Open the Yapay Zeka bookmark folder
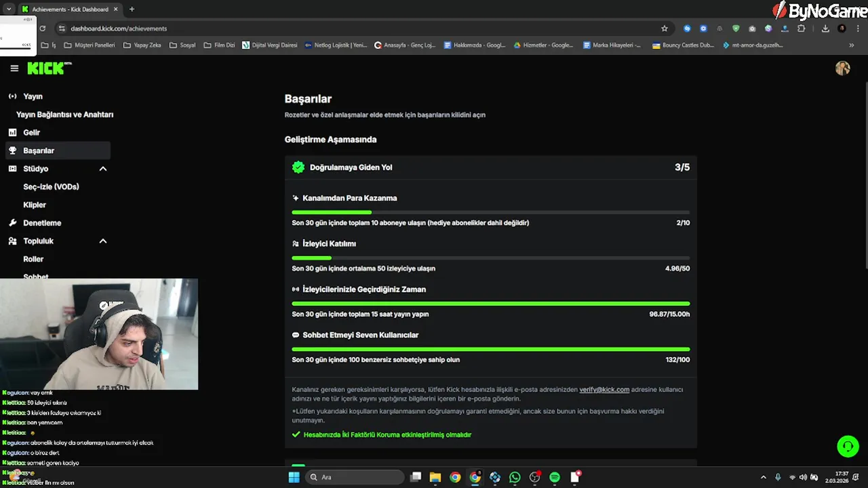 coord(142,45)
